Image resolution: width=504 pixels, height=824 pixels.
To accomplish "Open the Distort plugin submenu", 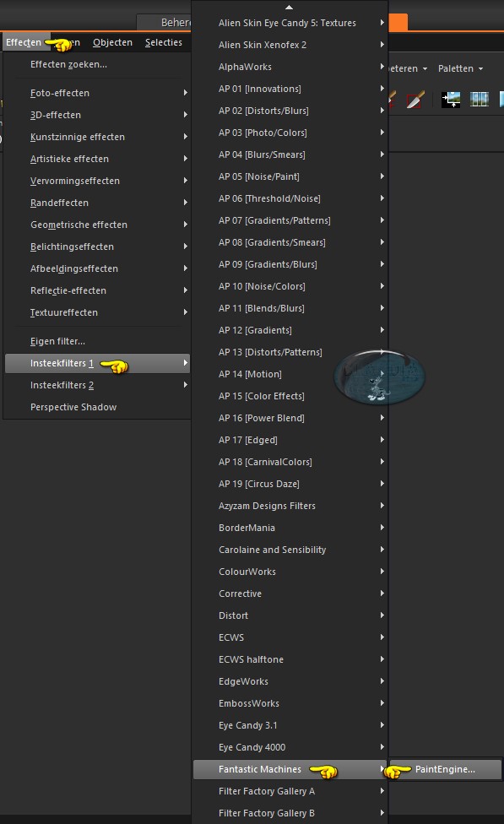I will click(290, 615).
